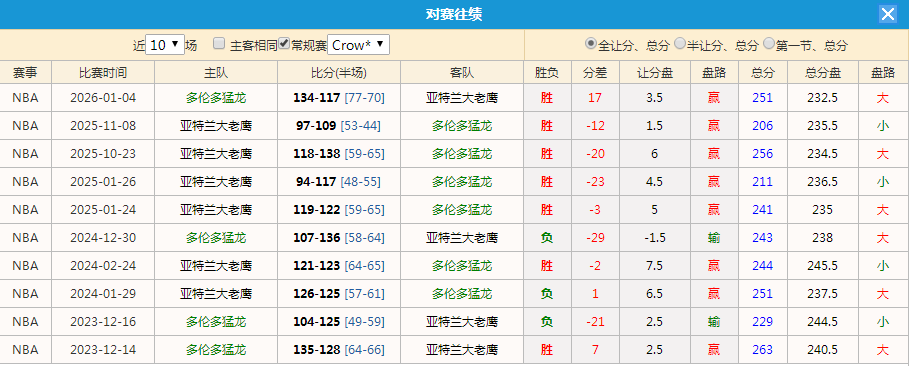Click half-time score [77-70]
The height and width of the screenshot is (366, 909).
365,97
